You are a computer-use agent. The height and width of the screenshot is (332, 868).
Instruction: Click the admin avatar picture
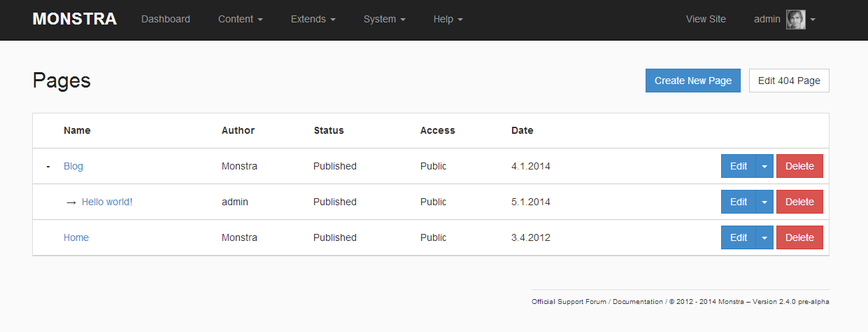click(795, 20)
